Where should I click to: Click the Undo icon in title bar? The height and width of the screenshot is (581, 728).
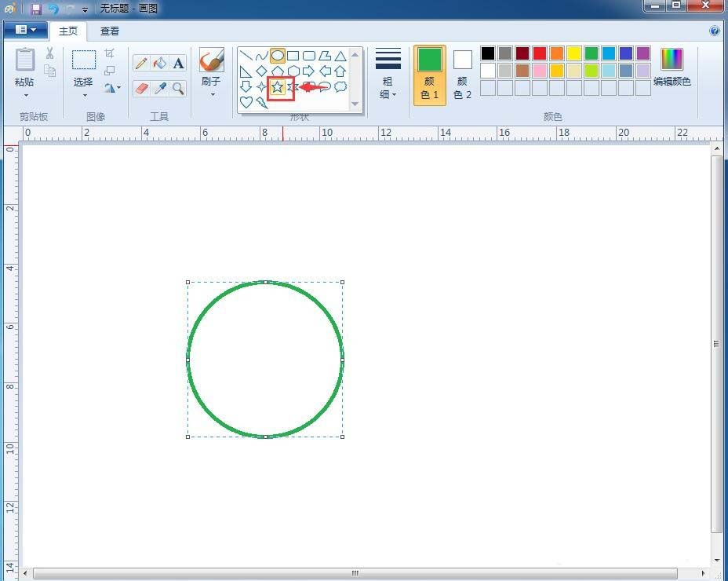53,9
